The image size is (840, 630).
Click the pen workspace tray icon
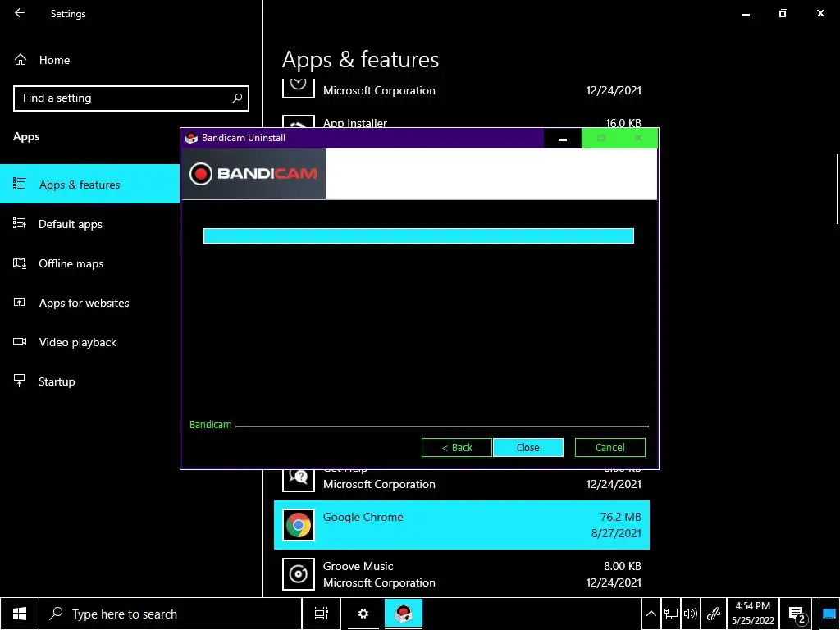(x=714, y=614)
